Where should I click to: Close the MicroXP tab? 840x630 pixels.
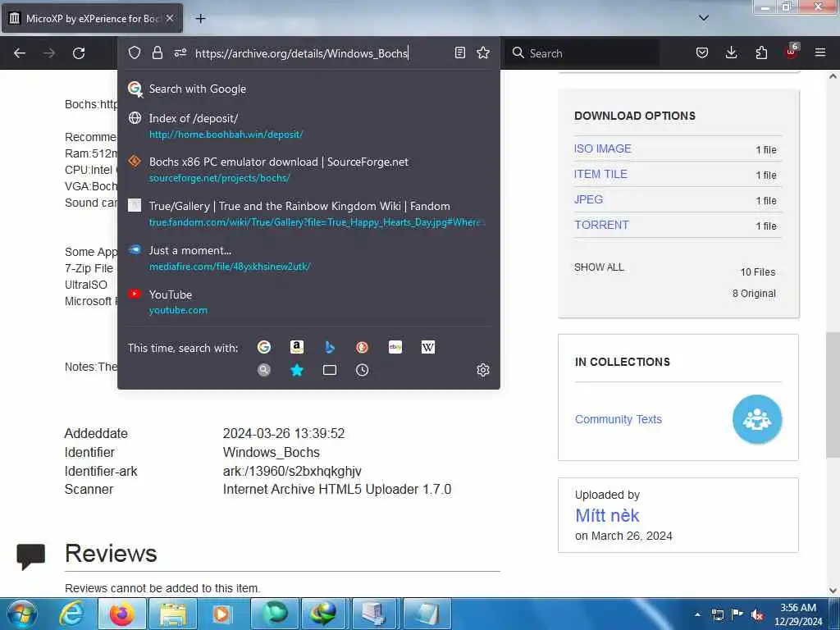coord(170,18)
